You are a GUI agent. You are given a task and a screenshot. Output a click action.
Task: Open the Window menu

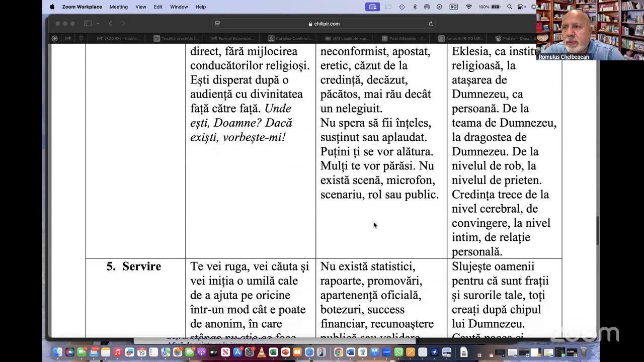pos(179,7)
